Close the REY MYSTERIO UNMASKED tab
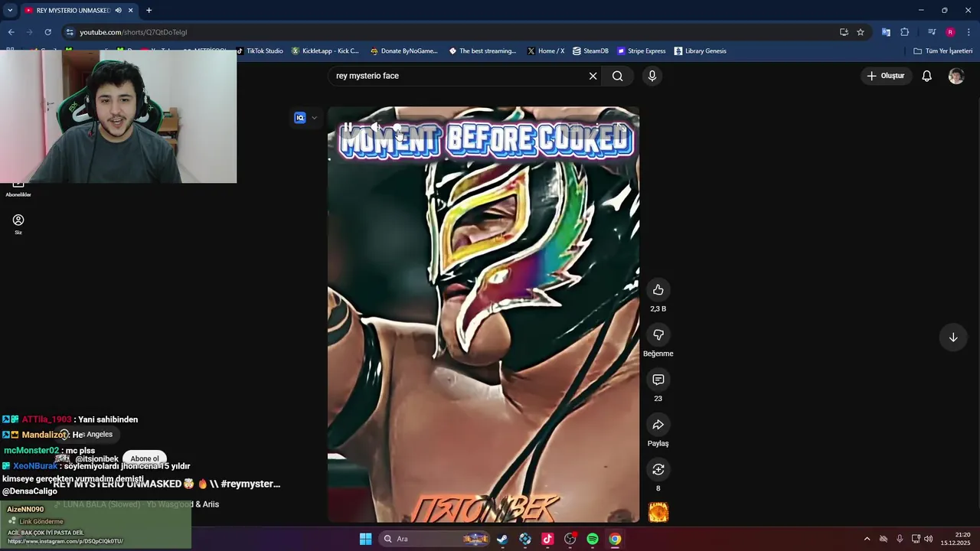 tap(131, 10)
